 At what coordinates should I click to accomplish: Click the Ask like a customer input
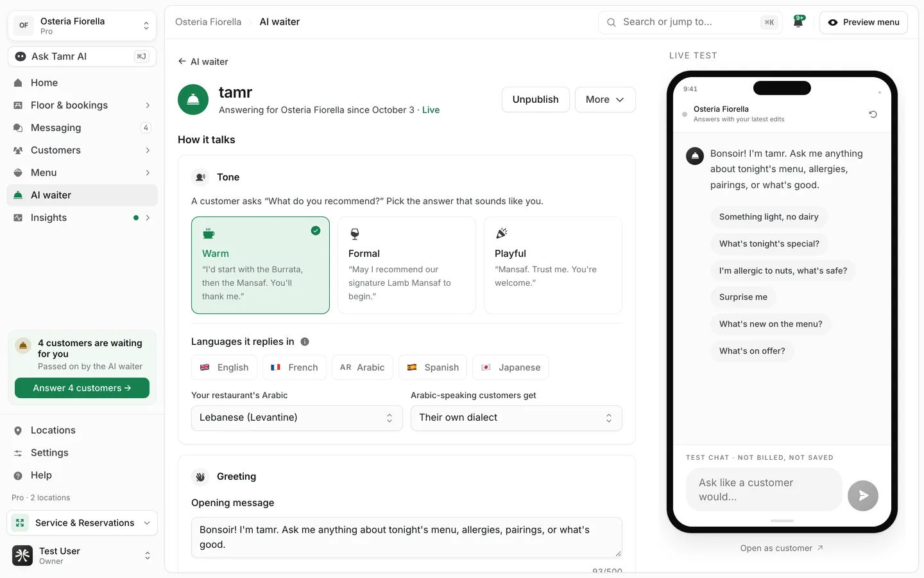(x=764, y=489)
